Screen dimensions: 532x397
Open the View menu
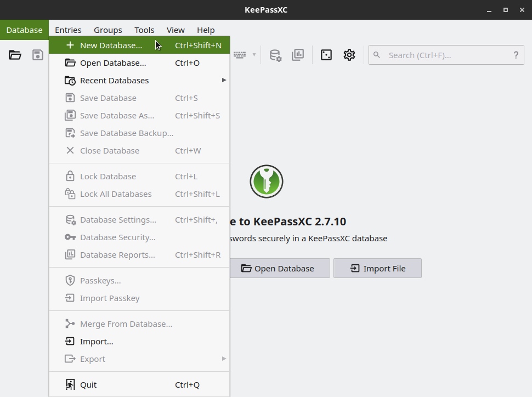176,30
